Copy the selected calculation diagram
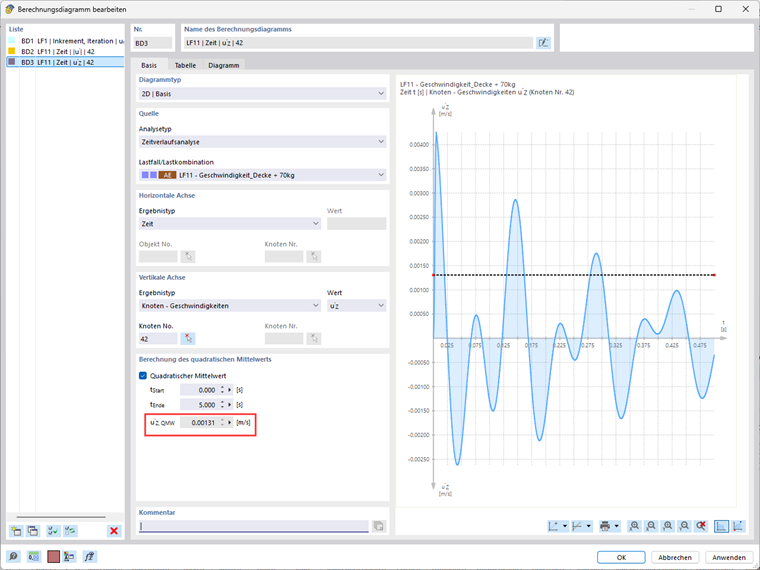The width and height of the screenshot is (760, 570). 33,531
